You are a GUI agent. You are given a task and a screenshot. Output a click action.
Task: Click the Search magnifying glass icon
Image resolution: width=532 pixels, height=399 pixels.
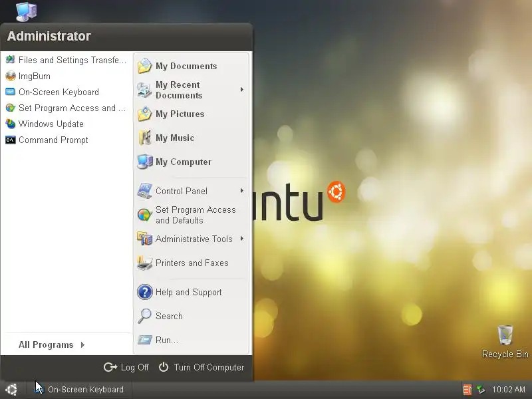pos(144,316)
